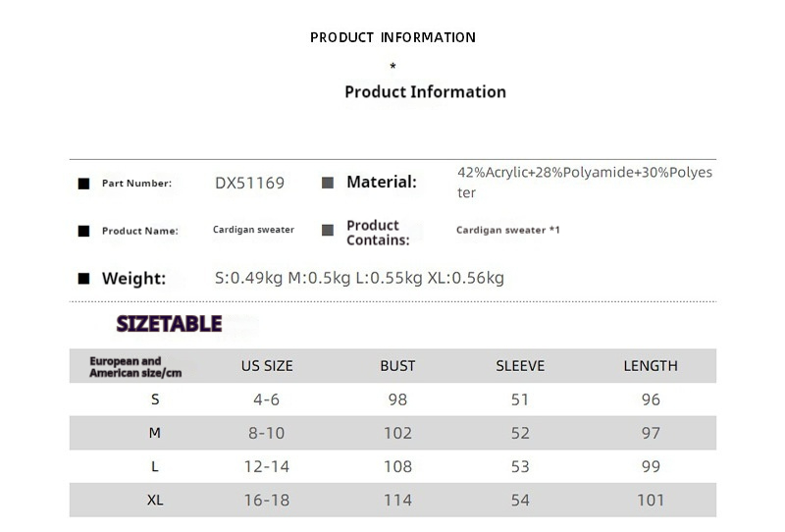Click the part number DX51169
Screen dimensions: 785x532
(x=249, y=183)
